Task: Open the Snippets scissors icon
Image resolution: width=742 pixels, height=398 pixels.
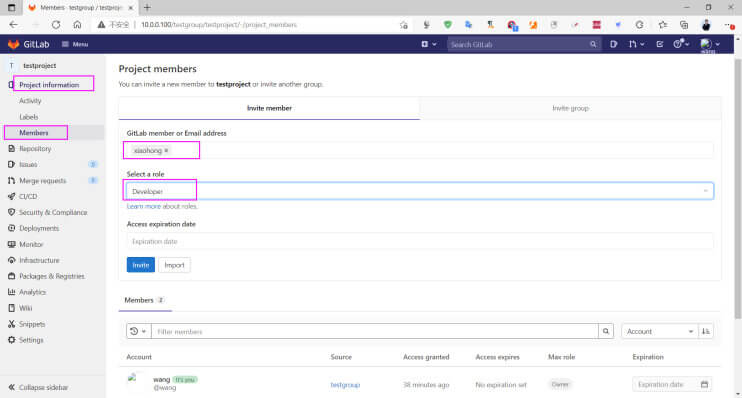Action: tap(11, 324)
